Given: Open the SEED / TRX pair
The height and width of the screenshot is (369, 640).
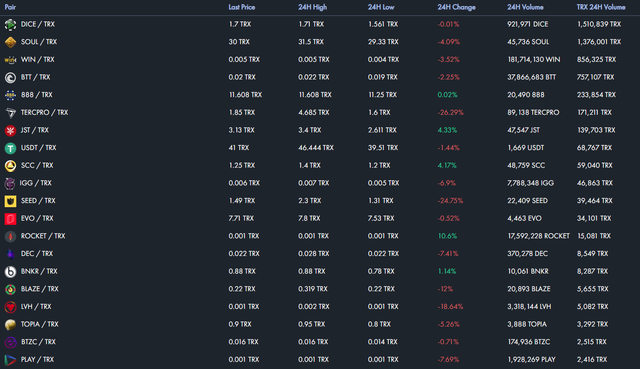Looking at the screenshot, I should click(38, 200).
